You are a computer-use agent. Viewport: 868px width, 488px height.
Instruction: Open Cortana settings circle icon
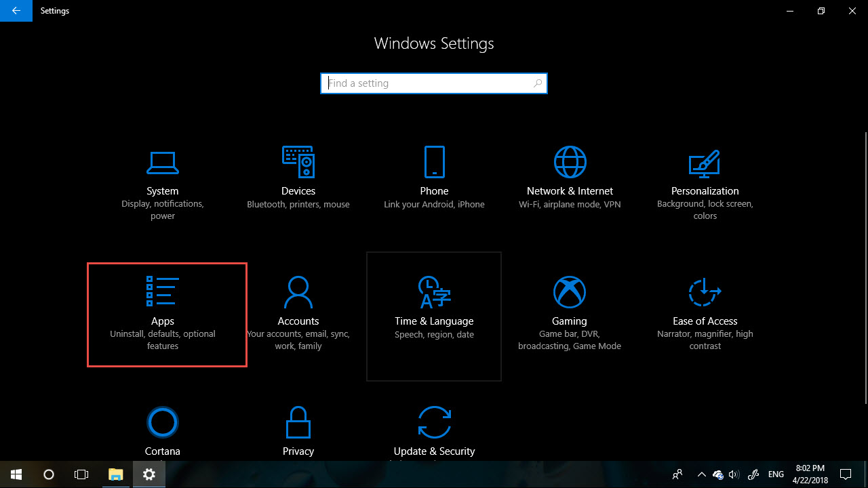(163, 422)
